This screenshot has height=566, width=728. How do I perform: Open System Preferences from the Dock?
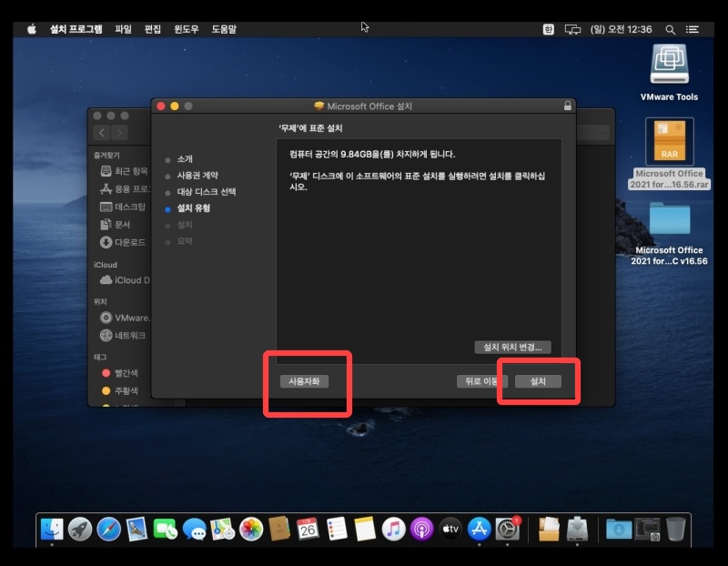click(508, 529)
